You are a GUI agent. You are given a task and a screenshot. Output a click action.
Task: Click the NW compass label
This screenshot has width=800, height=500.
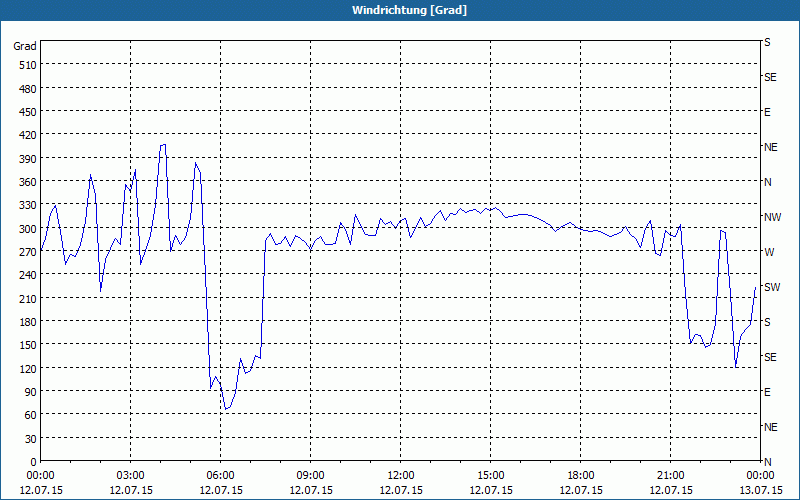(x=772, y=217)
